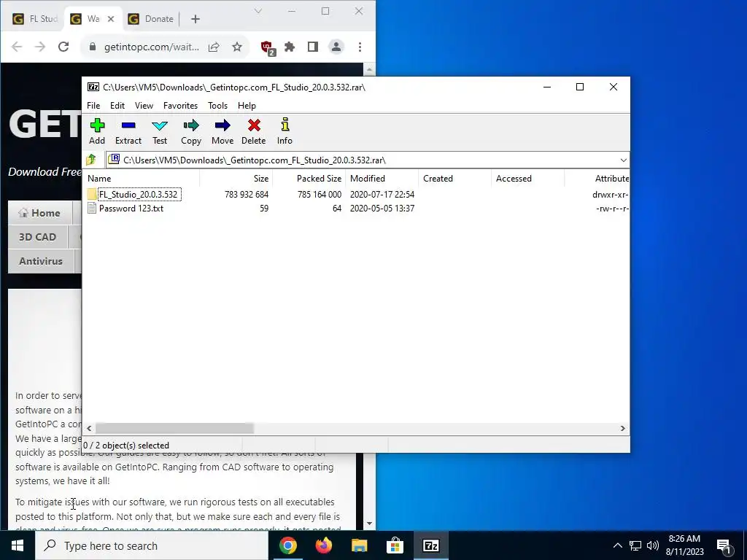Open the Chrome three-dot menu
747x560 pixels.
point(360,47)
